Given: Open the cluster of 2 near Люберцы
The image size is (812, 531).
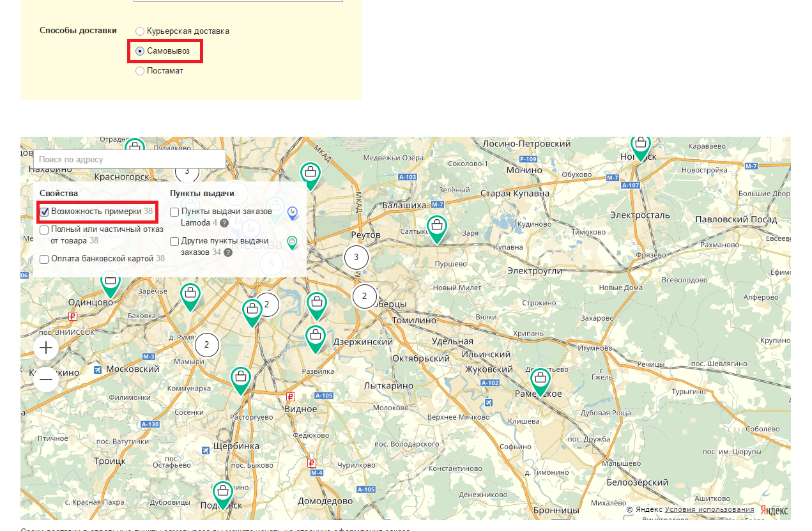Looking at the screenshot, I should pos(365,296).
